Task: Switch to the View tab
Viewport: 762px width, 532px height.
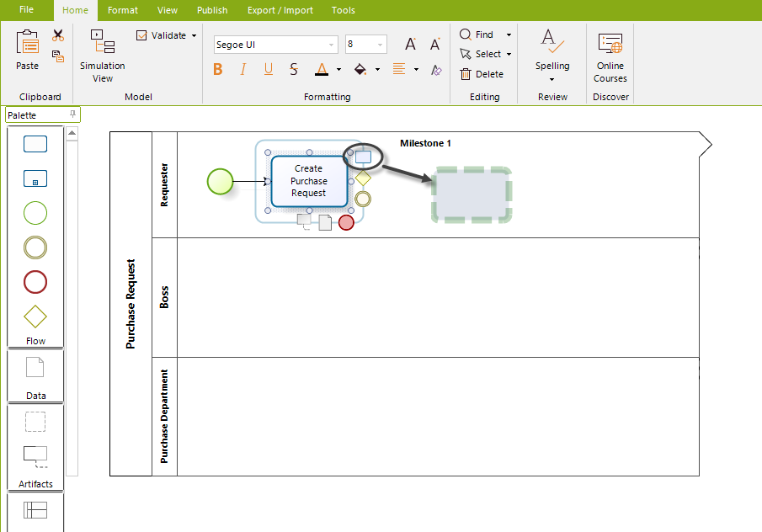Action: coord(168,10)
